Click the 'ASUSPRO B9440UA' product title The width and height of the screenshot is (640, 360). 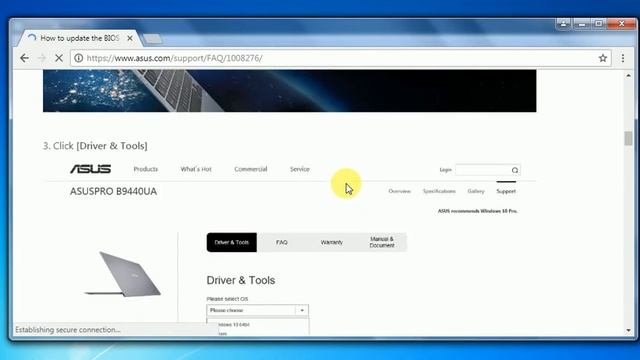(x=113, y=191)
